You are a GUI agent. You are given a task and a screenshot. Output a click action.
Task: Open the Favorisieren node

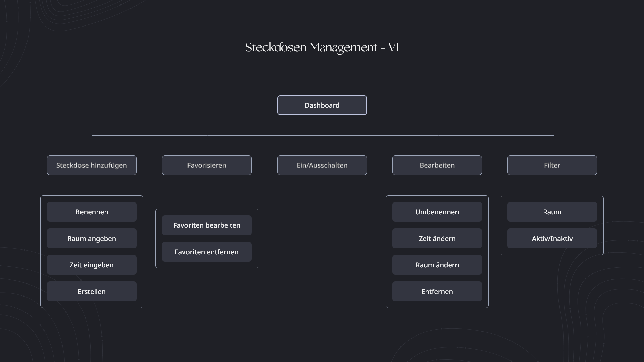[207, 165]
